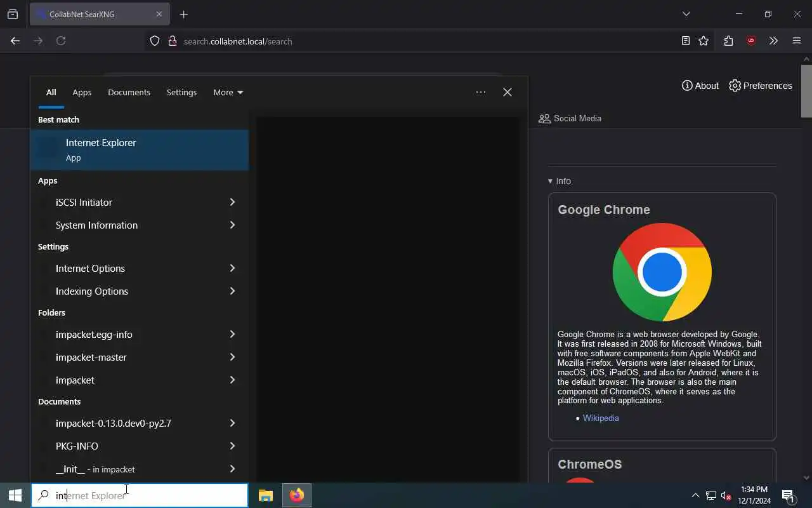
Task: Open File Explorer from the taskbar
Action: coord(266,495)
